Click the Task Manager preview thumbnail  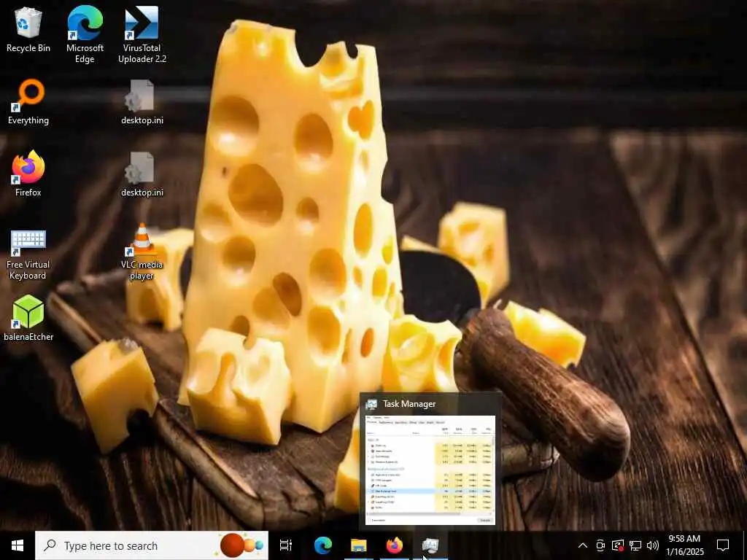pyautogui.click(x=430, y=470)
